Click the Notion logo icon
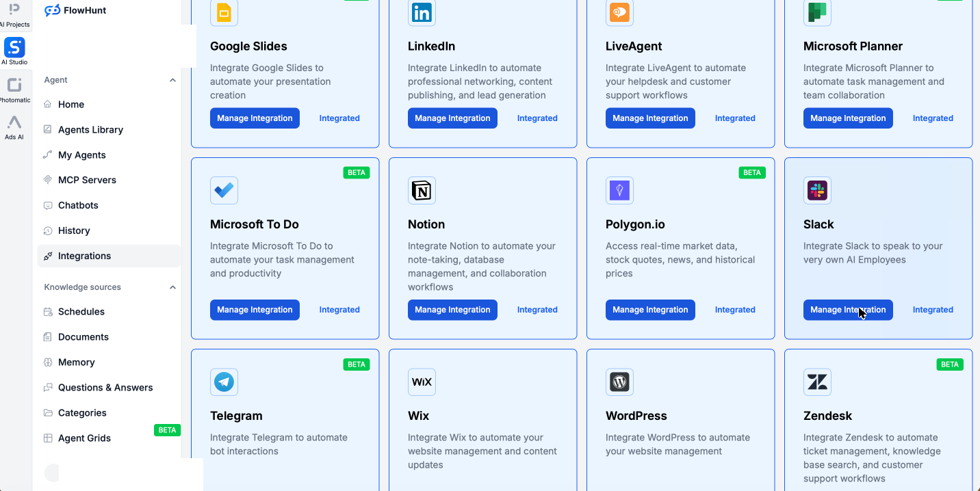The height and width of the screenshot is (491, 980). pos(422,191)
